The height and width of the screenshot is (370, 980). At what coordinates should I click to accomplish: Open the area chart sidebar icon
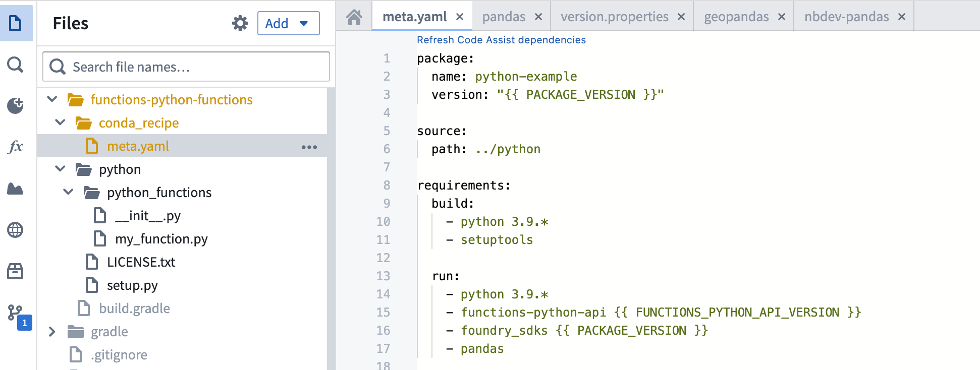point(16,189)
